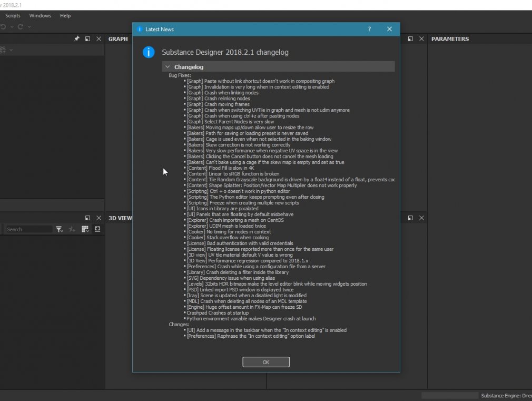532x401 pixels.
Task: Click "[UI] Panels that are floating" line
Action: pyautogui.click(x=240, y=214)
